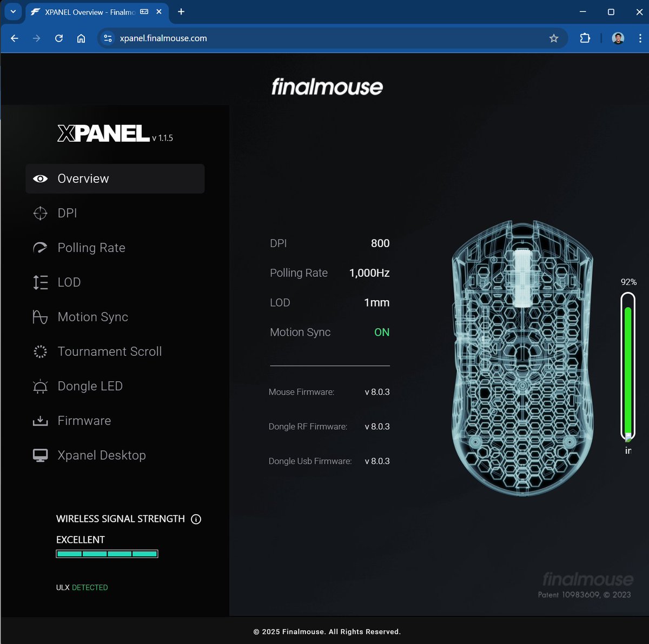Click the Mouse Firmware version v 8.0.3
The image size is (649, 644).
click(x=377, y=392)
